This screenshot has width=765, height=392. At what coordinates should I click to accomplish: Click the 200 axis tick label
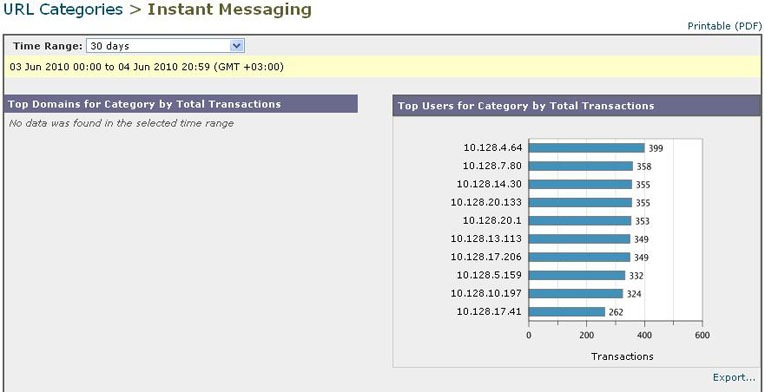586,335
